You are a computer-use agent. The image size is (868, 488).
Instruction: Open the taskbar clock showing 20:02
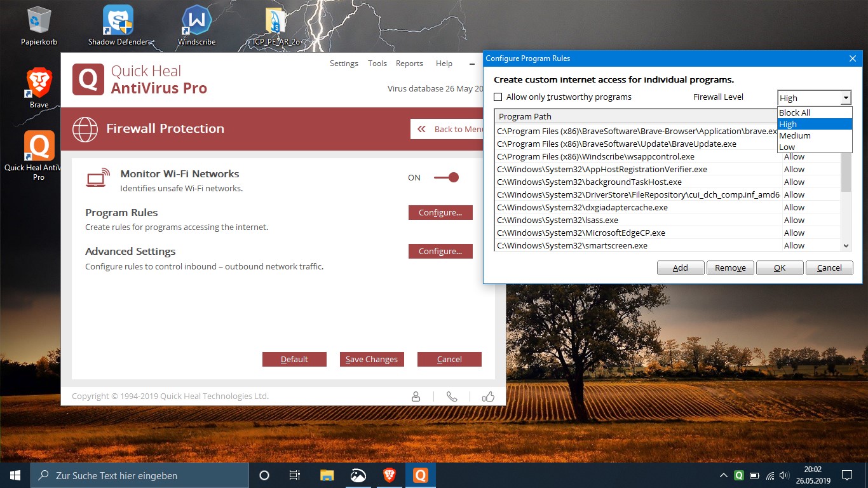pyautogui.click(x=812, y=475)
